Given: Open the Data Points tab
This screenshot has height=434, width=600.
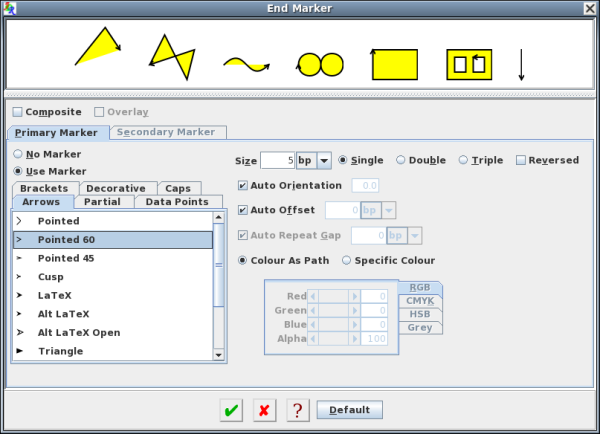Looking at the screenshot, I should (177, 202).
